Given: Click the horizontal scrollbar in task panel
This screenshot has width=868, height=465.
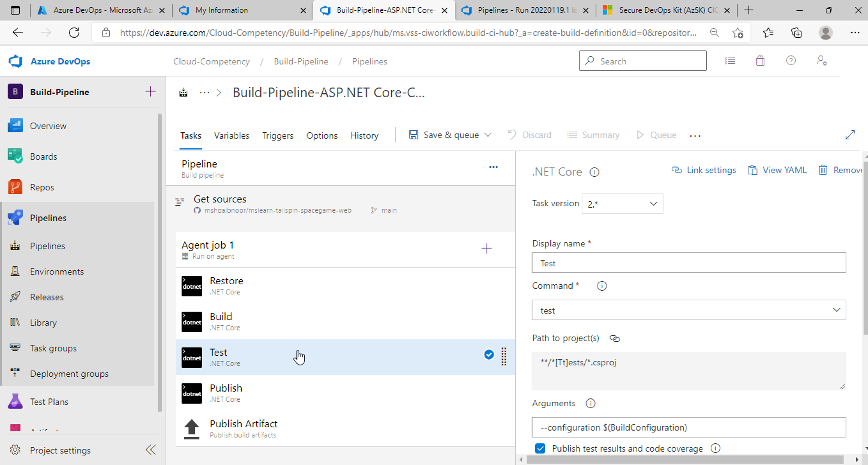Looking at the screenshot, I should [x=685, y=459].
